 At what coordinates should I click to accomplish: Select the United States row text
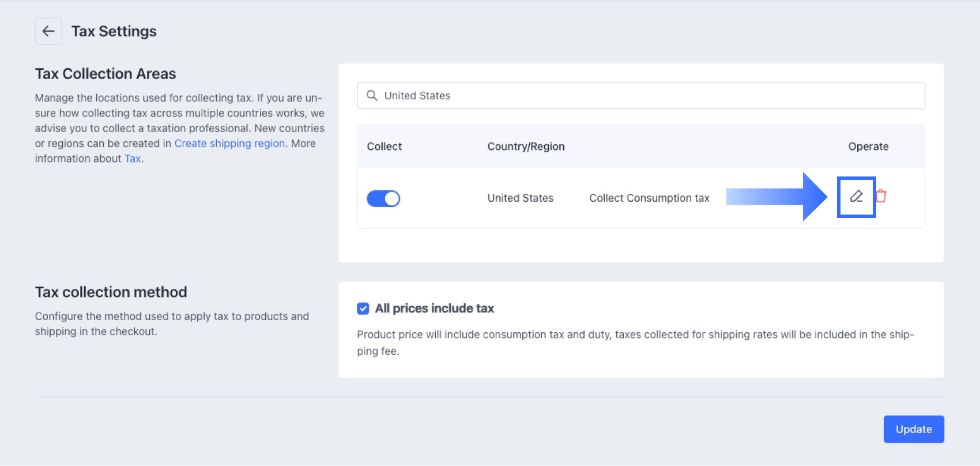tap(520, 198)
